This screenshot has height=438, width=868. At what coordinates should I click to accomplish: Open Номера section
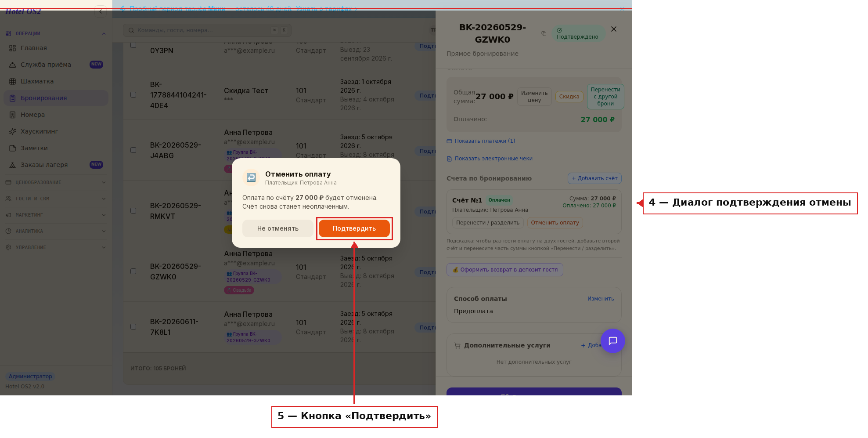click(x=56, y=115)
